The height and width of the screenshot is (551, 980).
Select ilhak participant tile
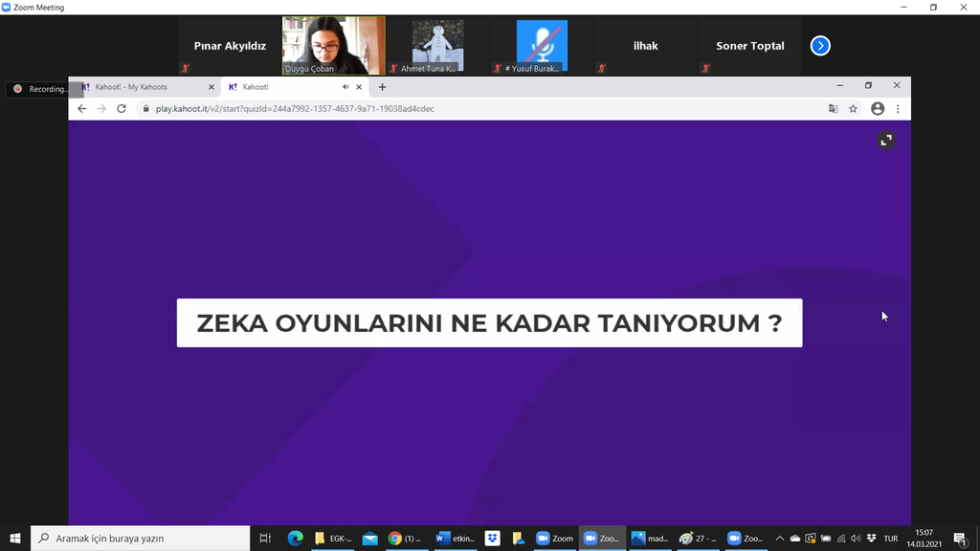pos(646,46)
